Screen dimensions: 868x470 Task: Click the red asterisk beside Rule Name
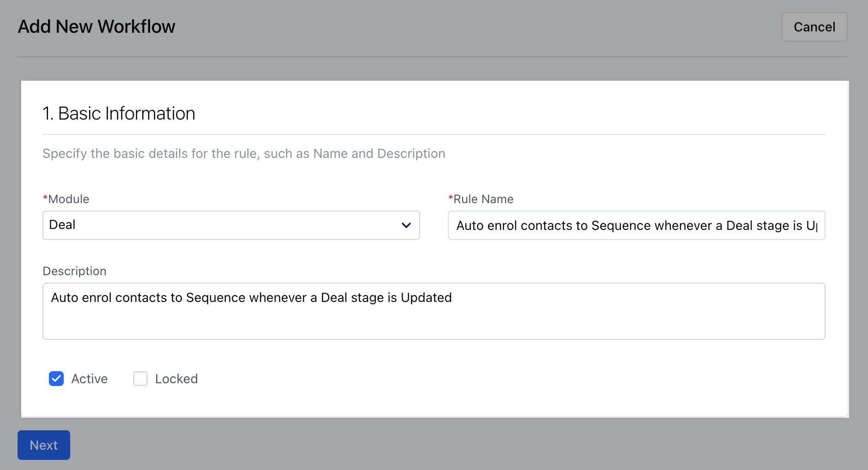(x=451, y=199)
